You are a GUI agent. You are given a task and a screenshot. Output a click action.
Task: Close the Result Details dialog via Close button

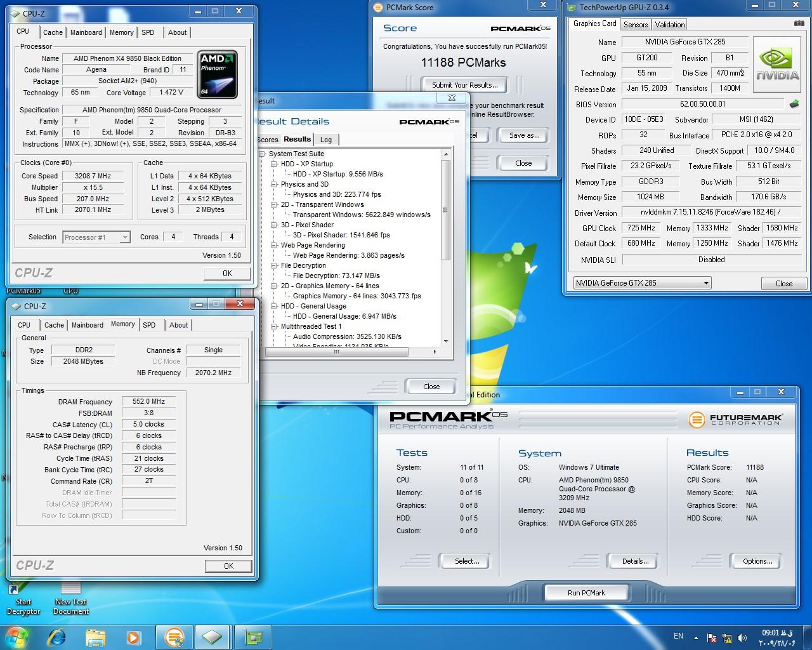tap(431, 387)
